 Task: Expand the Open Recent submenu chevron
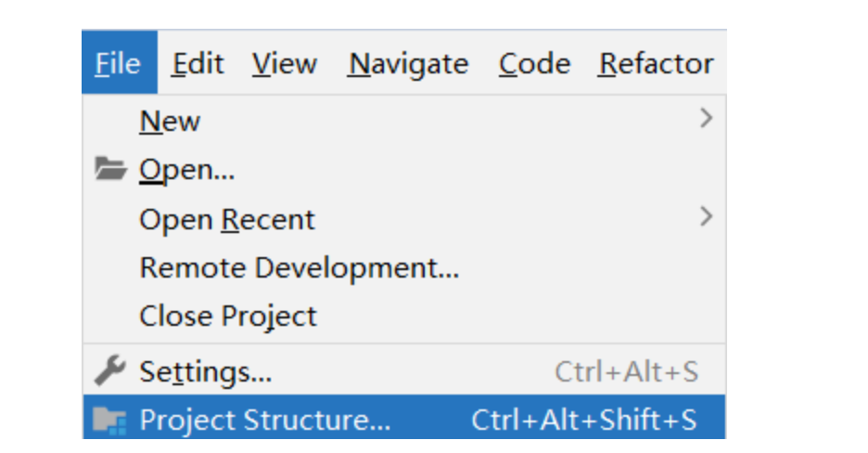click(706, 216)
